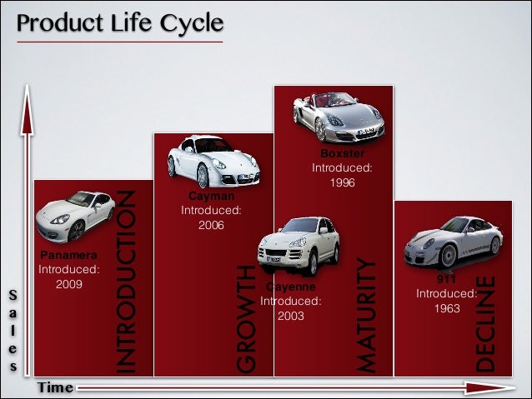Click the Panamera name label
Screen dimensions: 532x399
pos(69,255)
